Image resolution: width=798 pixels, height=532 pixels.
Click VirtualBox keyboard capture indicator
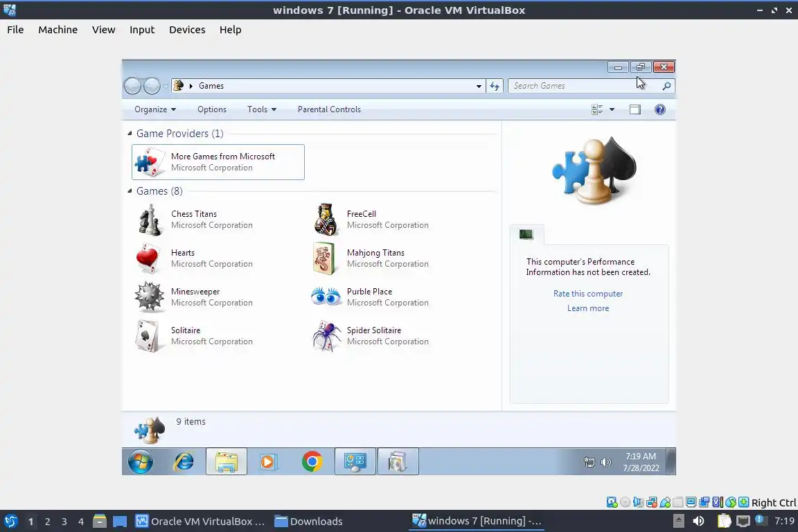coord(743,502)
